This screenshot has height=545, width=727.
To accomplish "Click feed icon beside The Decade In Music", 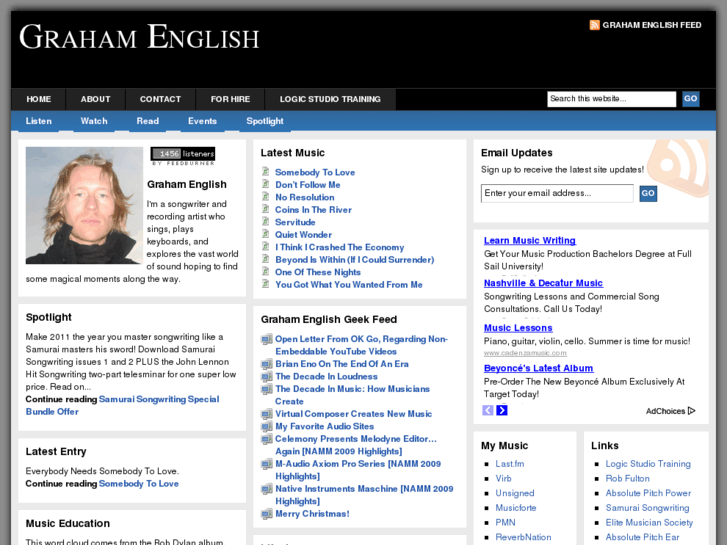I will [267, 389].
